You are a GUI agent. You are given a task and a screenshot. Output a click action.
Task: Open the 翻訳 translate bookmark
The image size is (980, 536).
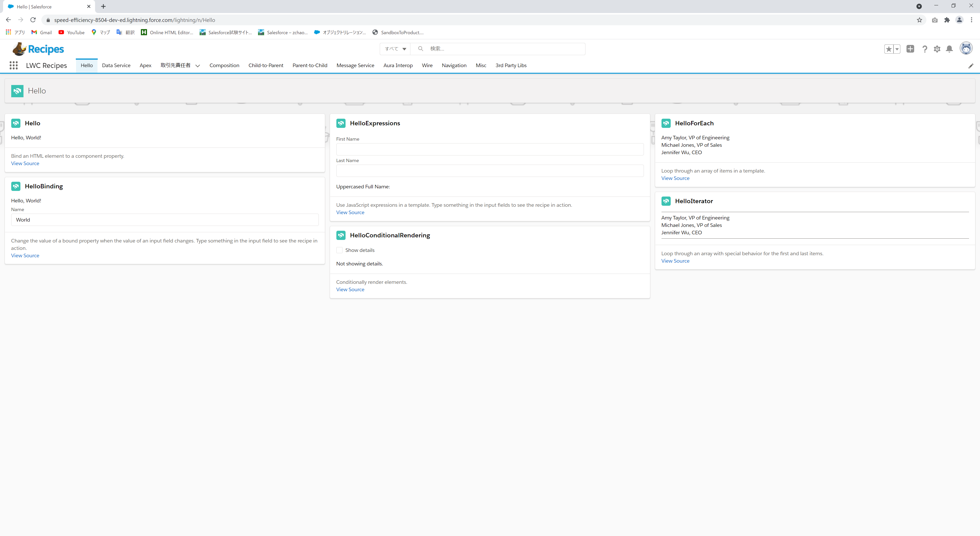126,32
